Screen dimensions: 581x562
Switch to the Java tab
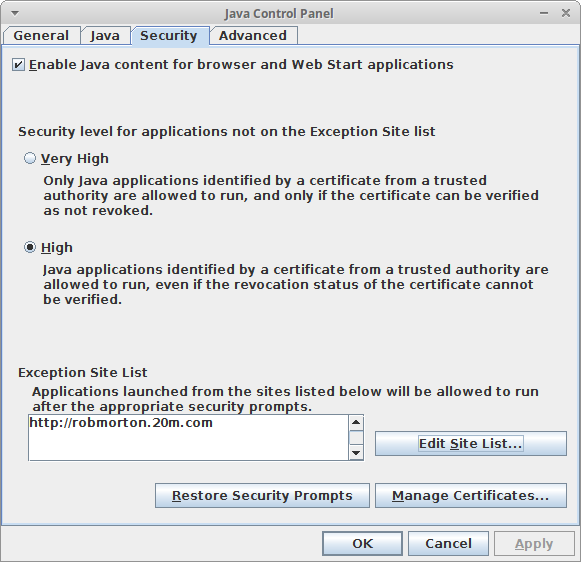(x=105, y=36)
